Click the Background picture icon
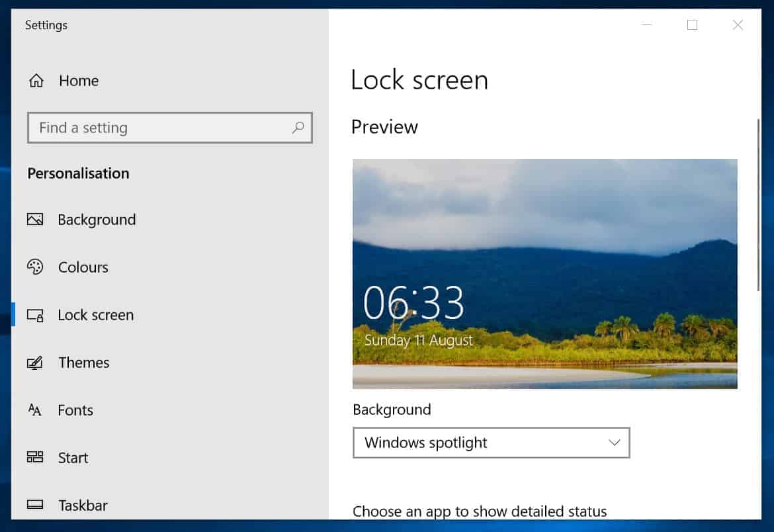Viewport: 774px width, 532px height. tap(35, 219)
